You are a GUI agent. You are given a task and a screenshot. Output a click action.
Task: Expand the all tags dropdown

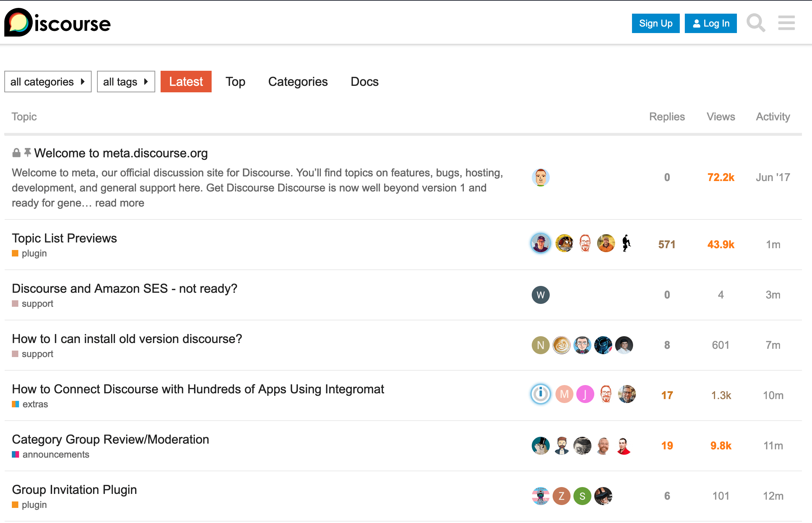coord(126,82)
